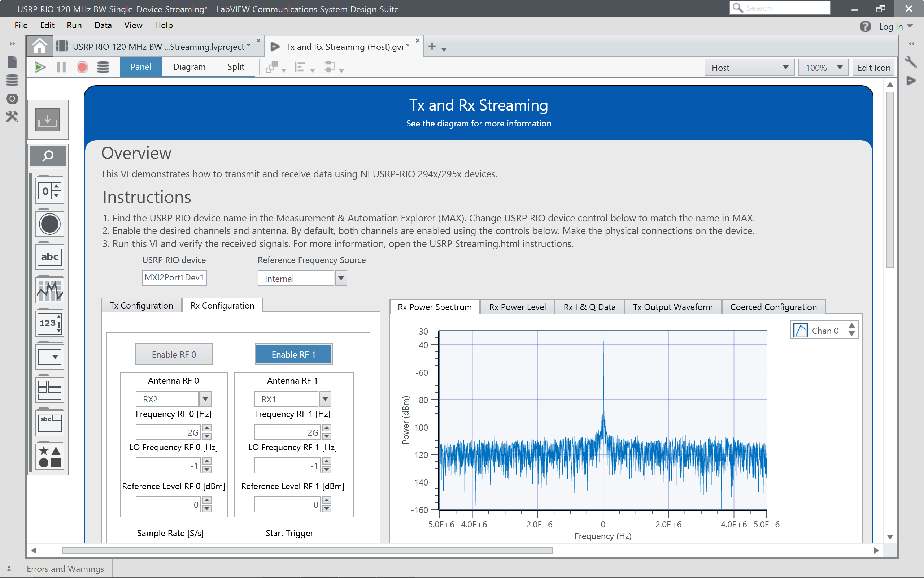Pause the VI execution
Screen dimensions: 924x578
pyautogui.click(x=61, y=67)
